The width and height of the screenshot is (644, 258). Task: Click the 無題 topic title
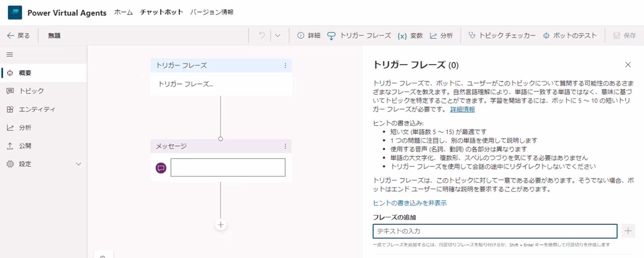coord(54,35)
